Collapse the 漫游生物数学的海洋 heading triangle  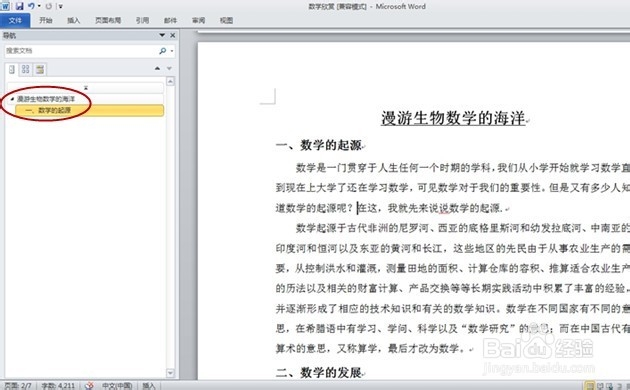click(x=12, y=99)
